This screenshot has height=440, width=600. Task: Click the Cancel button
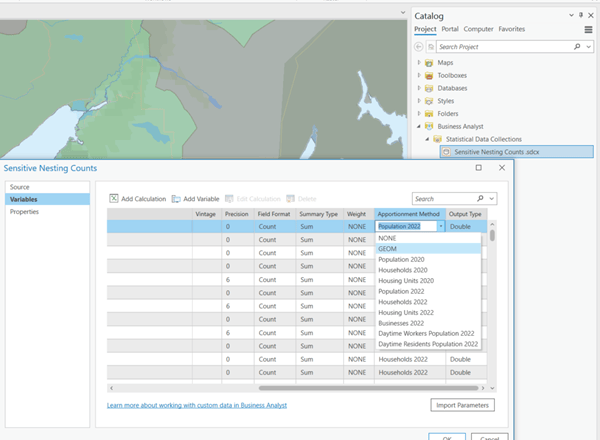[489, 437]
